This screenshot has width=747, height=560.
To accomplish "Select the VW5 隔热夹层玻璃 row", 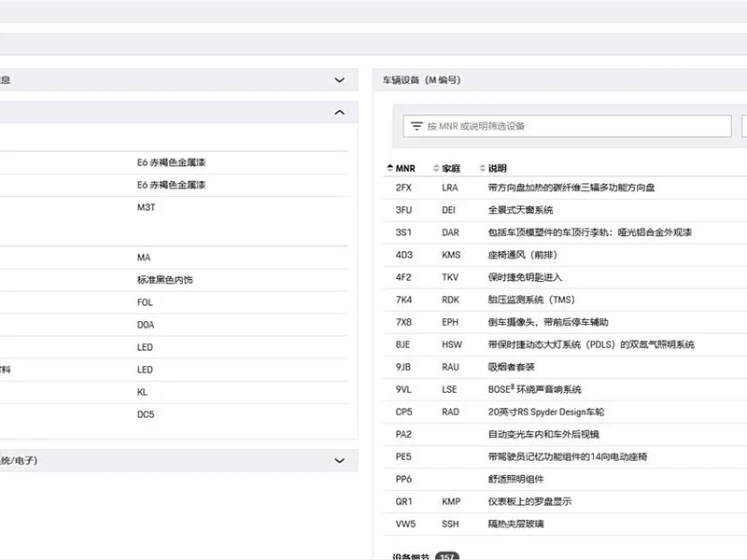I will [x=565, y=525].
